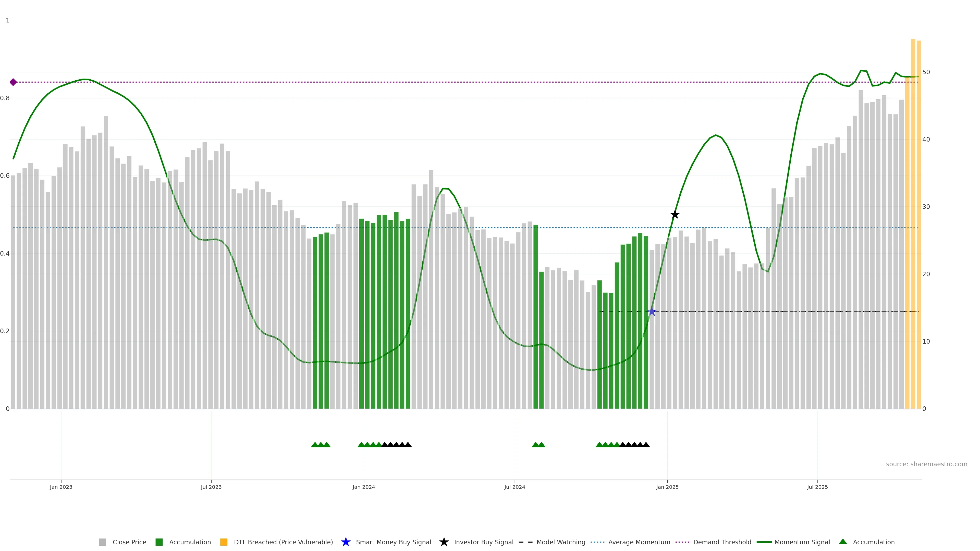980x551 pixels.
Task: Toggle the Model Watching legend entry
Action: tap(561, 542)
